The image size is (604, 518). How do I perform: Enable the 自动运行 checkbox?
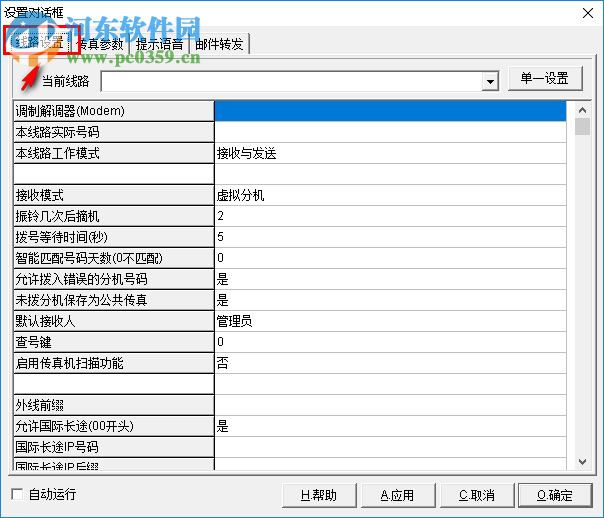point(17,494)
